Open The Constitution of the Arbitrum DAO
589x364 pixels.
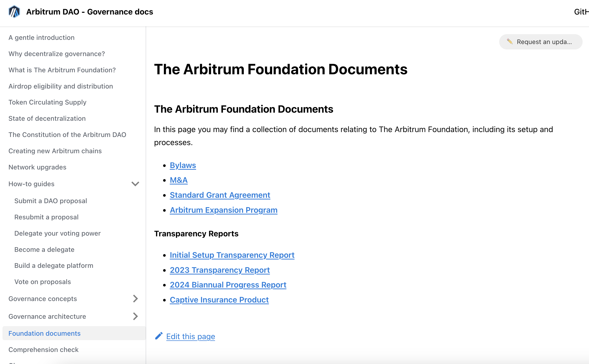tap(67, 135)
